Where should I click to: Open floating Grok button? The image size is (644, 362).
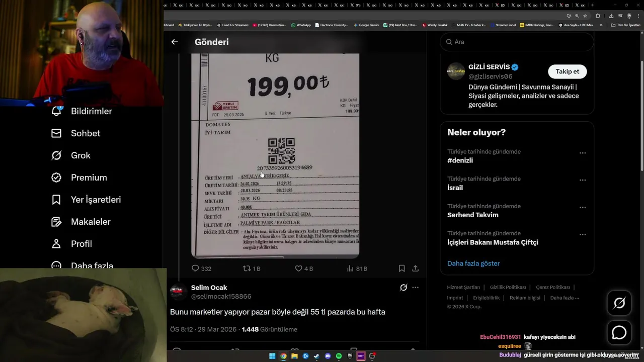[x=619, y=303]
